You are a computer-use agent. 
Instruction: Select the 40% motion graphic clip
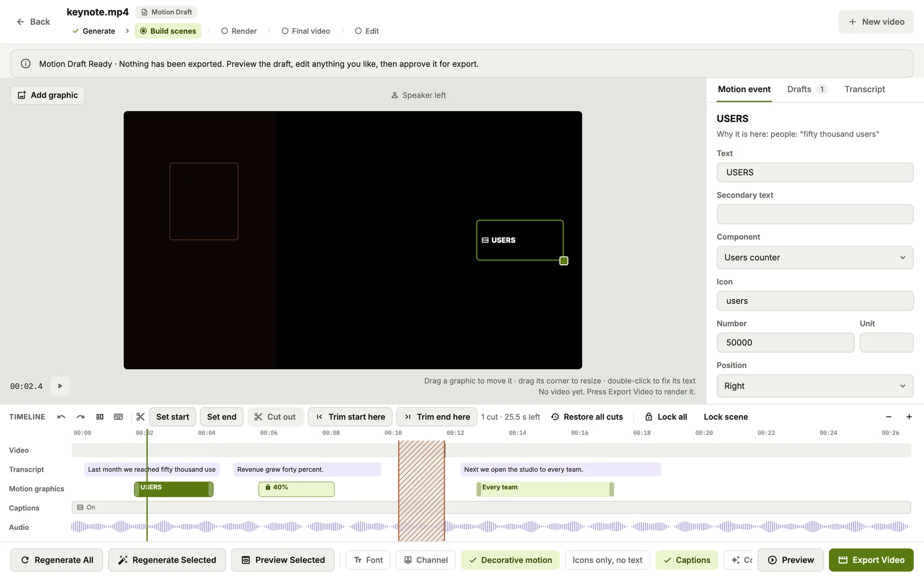tap(296, 489)
